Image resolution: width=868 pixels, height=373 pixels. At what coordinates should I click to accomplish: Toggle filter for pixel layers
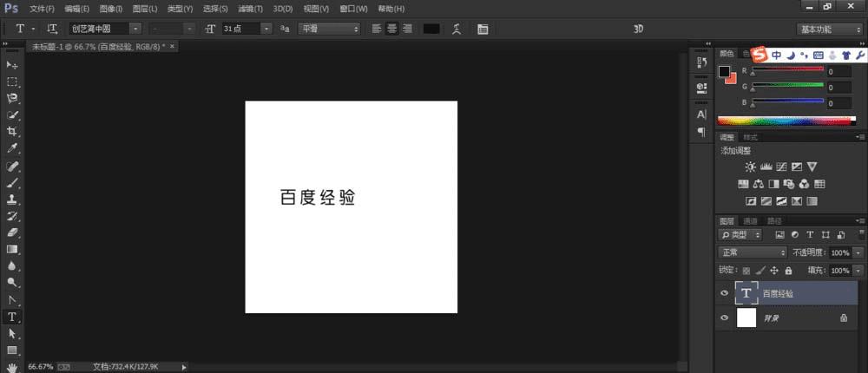click(x=780, y=235)
